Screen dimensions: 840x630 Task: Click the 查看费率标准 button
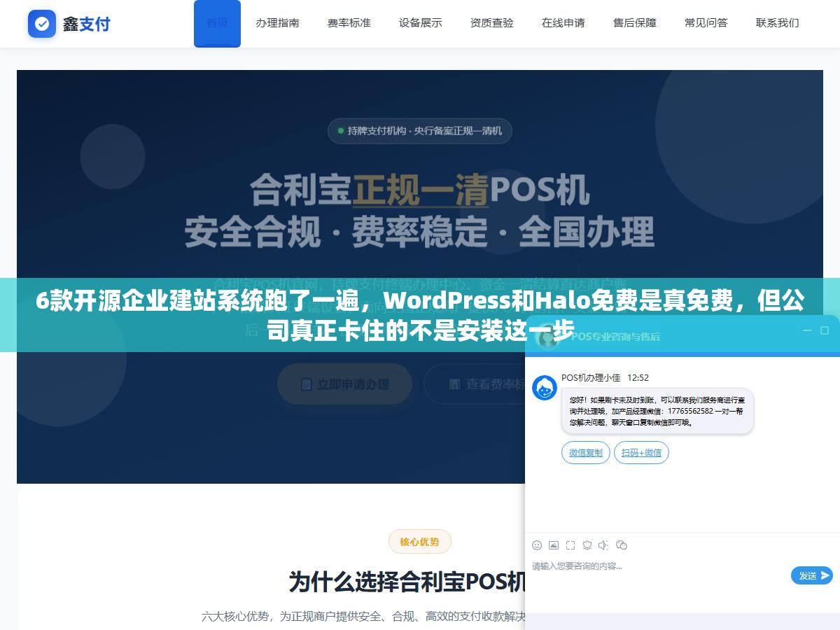pyautogui.click(x=475, y=384)
